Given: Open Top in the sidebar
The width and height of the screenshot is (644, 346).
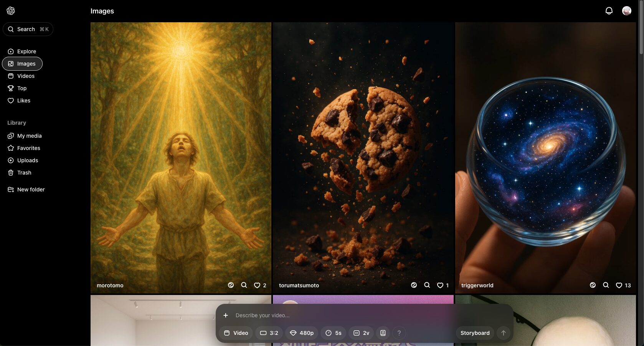Looking at the screenshot, I should click(17, 88).
